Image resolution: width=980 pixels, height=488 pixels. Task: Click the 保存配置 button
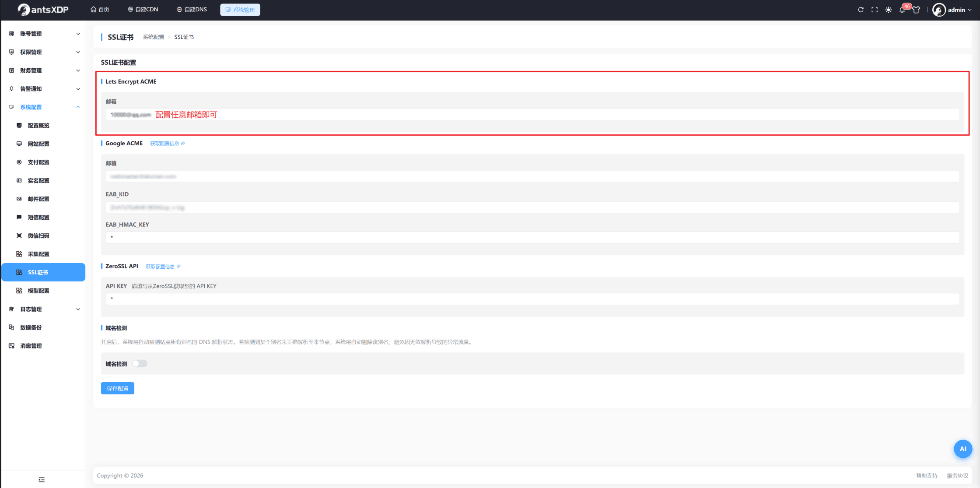[x=118, y=388]
